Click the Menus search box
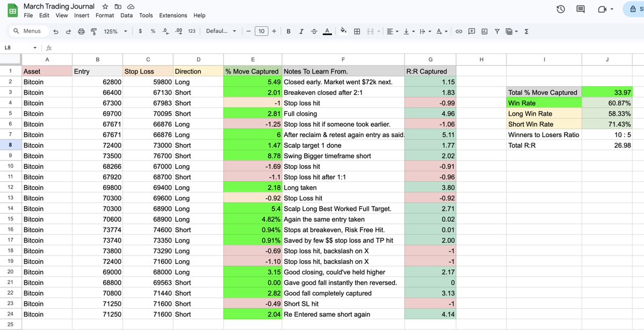This screenshot has height=330, width=644. (28, 31)
